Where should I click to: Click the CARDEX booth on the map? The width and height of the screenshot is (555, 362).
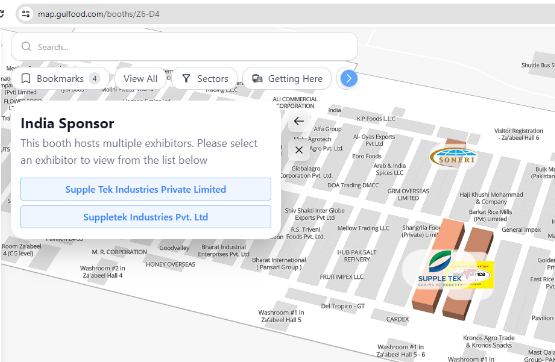click(x=397, y=319)
